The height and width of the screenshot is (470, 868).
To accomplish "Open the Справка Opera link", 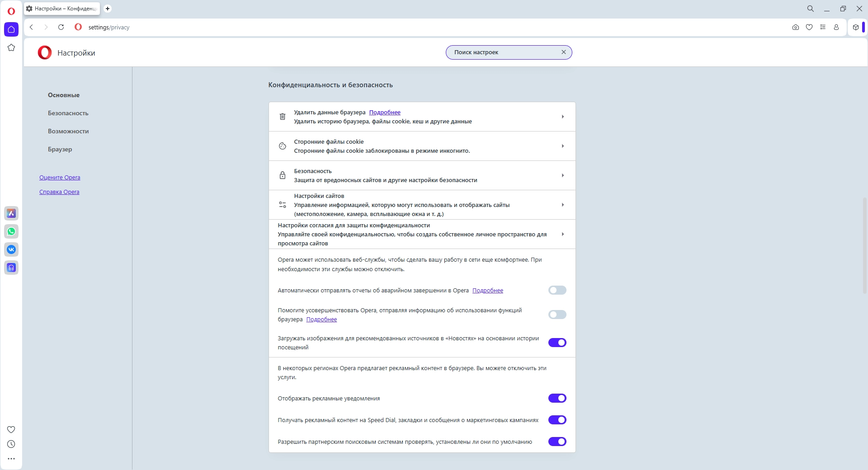I will [x=59, y=192].
